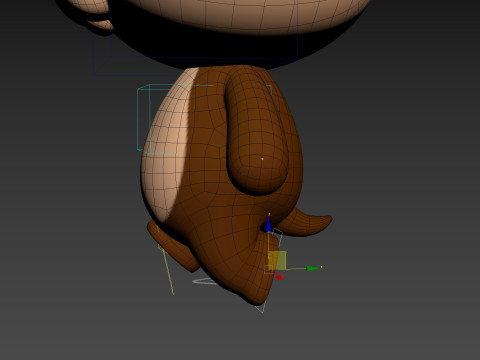This screenshot has height=360, width=480.
Task: Select the yellow plane handle of the gizmo
Action: tap(277, 260)
